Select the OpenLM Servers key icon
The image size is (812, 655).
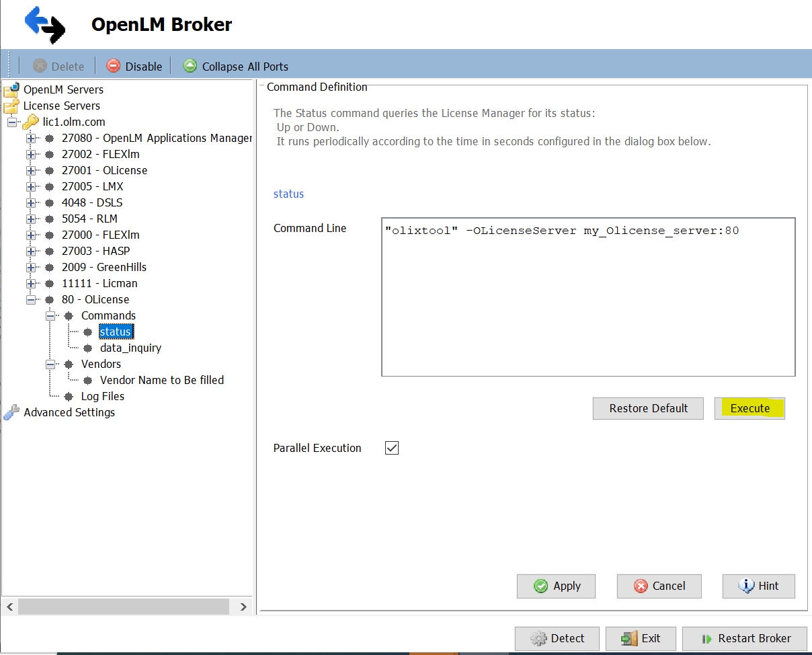pos(12,89)
